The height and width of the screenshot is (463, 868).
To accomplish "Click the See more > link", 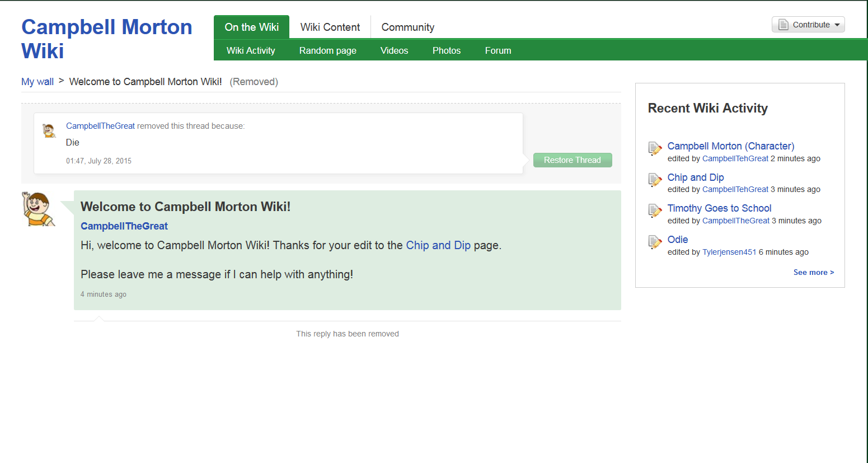I will click(x=814, y=273).
